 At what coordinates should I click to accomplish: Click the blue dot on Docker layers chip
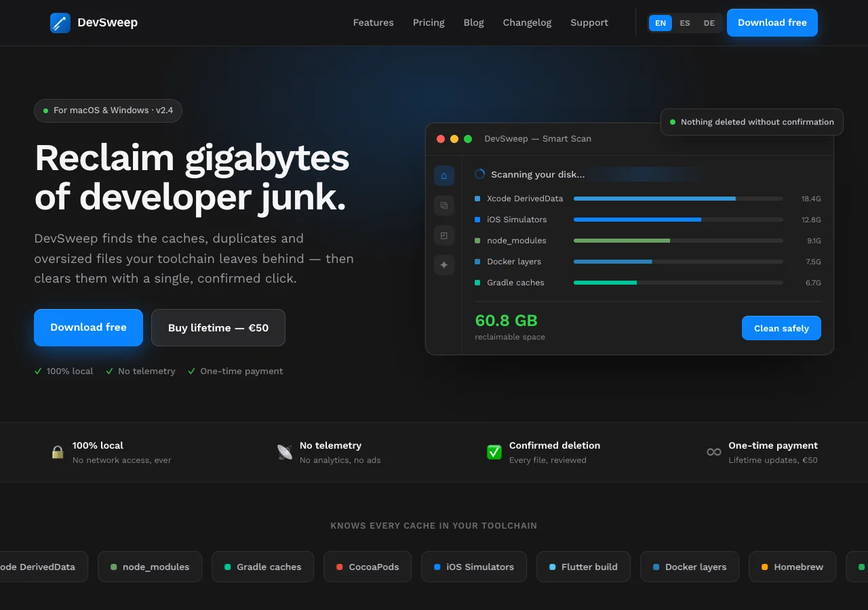pos(656,567)
